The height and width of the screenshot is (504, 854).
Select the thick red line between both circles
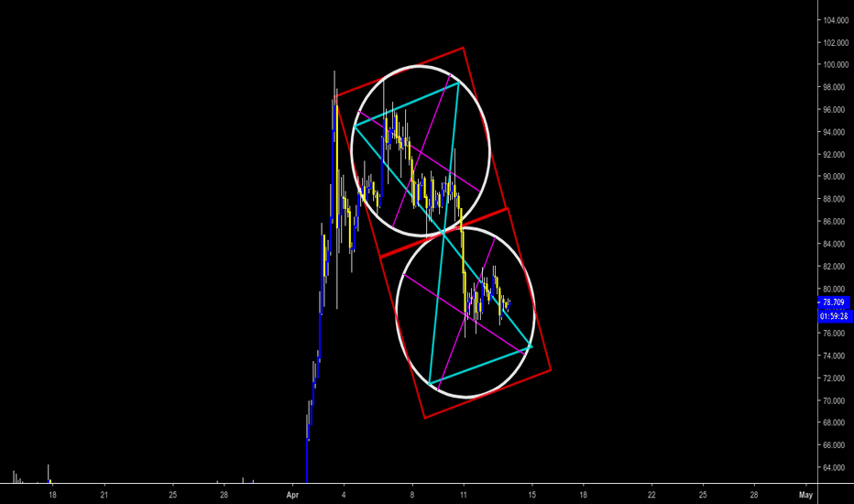click(x=443, y=233)
